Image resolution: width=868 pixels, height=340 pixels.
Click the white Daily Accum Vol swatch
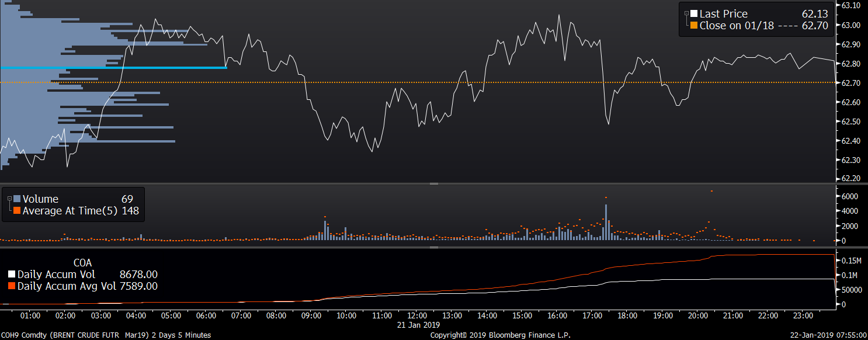click(x=12, y=275)
